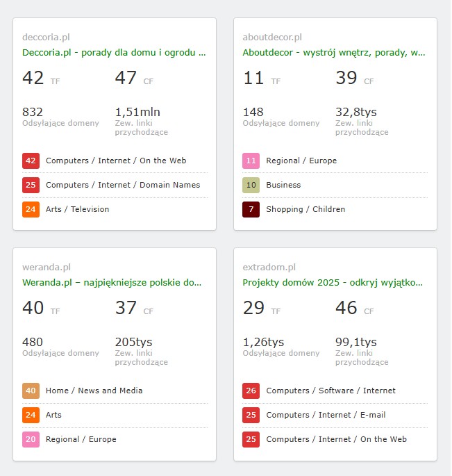The image size is (452, 476).
Task: Click the 480 referring domains value
Action: [33, 342]
